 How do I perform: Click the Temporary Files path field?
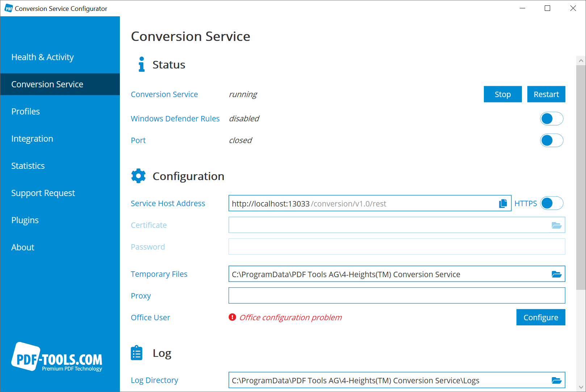397,274
